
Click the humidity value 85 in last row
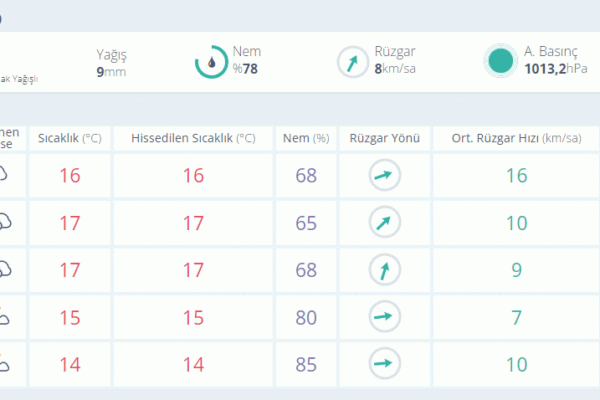click(306, 364)
